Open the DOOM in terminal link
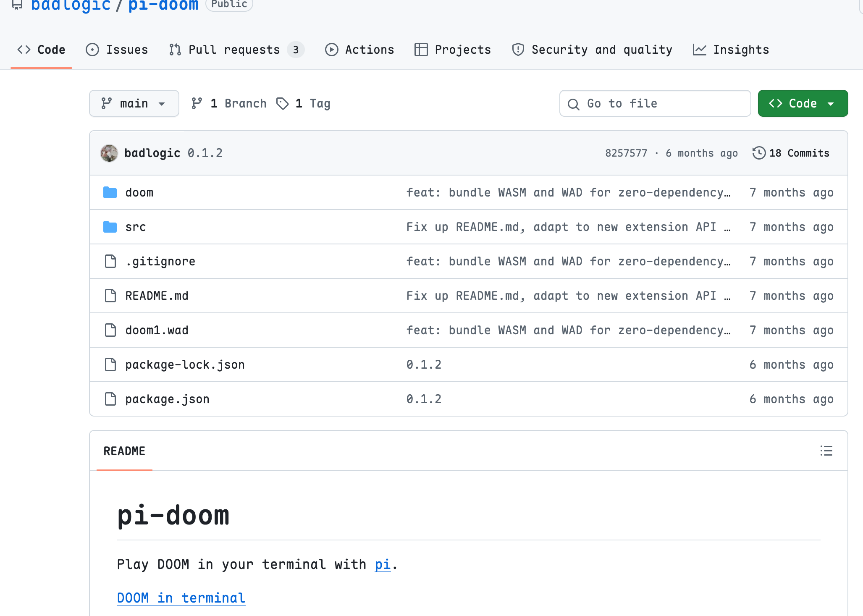The image size is (863, 616). pos(181,598)
